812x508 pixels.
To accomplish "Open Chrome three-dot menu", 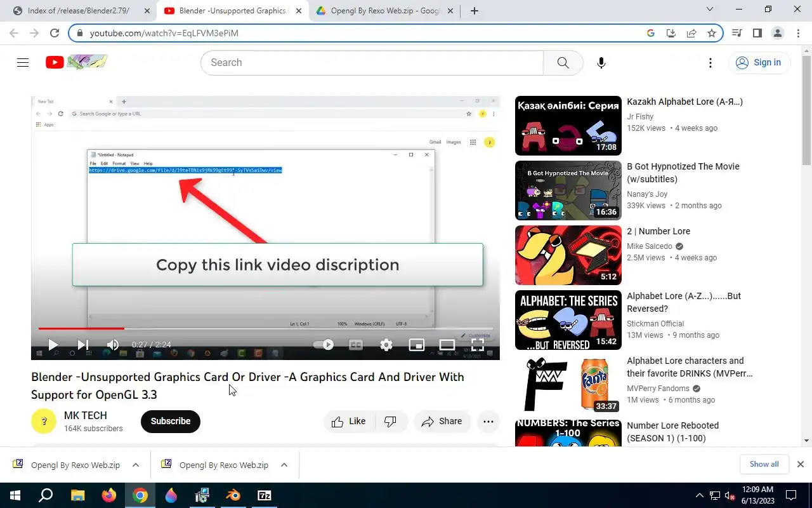I will (x=797, y=33).
